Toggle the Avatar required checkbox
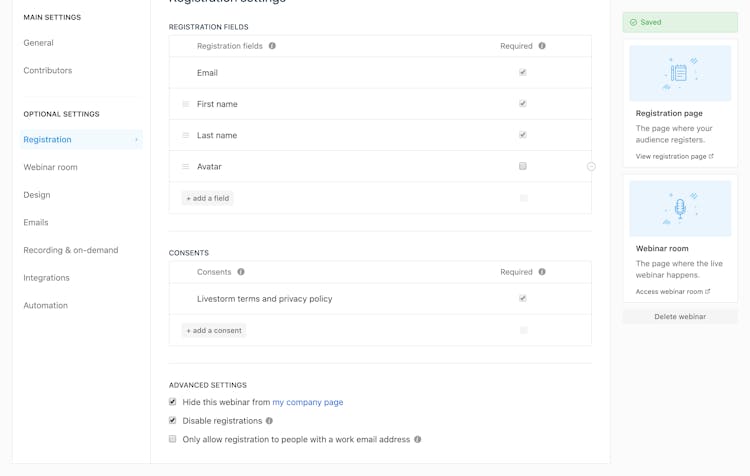This screenshot has width=750, height=476. tap(523, 166)
